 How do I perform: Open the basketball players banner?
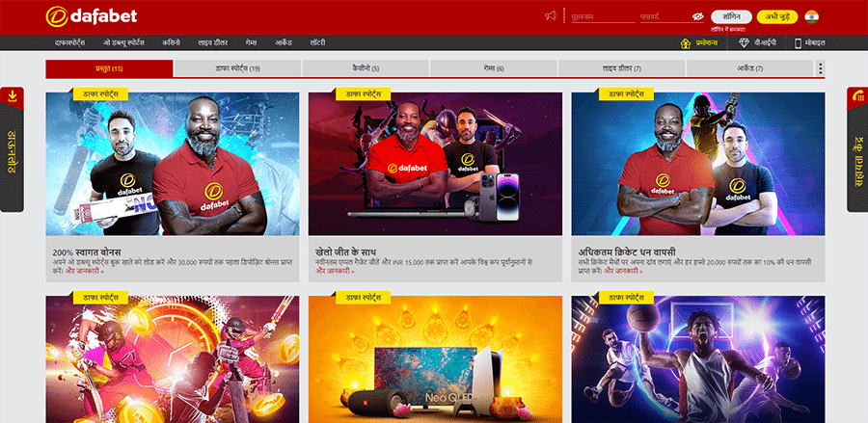pos(698,359)
